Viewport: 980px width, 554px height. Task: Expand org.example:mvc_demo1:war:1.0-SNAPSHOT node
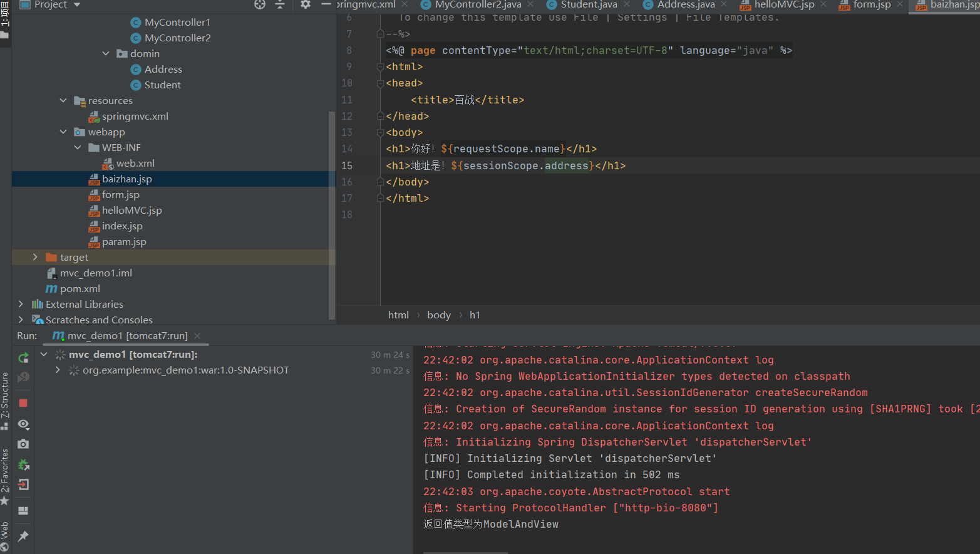(x=58, y=370)
